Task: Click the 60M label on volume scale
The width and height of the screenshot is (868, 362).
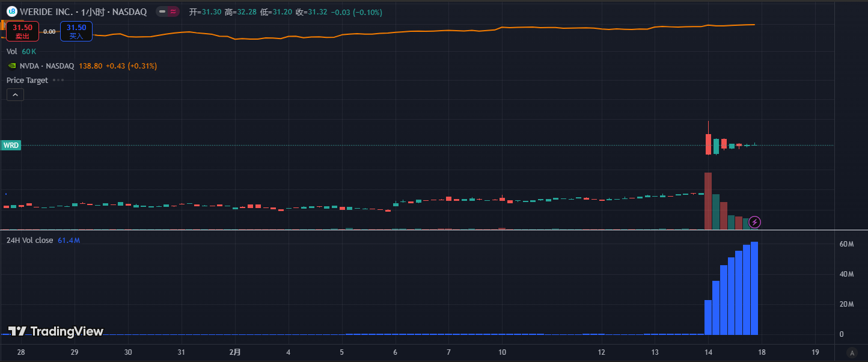Action: pyautogui.click(x=847, y=244)
